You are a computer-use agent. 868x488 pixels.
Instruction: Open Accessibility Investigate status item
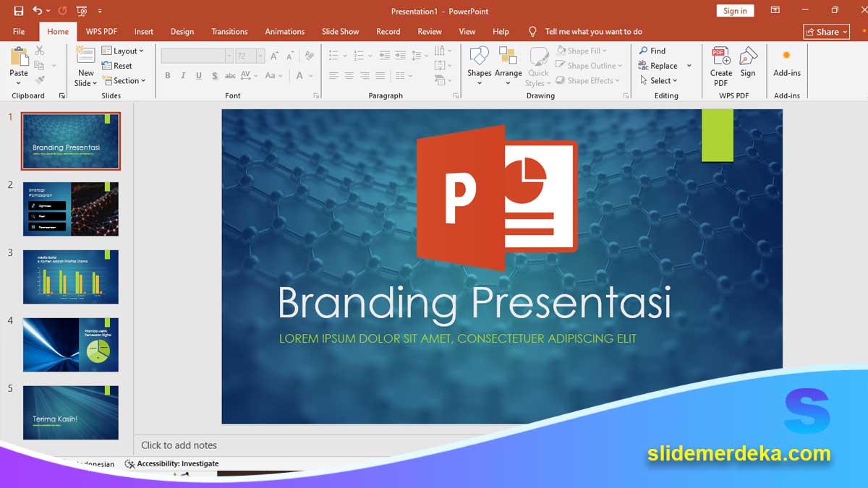pyautogui.click(x=172, y=463)
